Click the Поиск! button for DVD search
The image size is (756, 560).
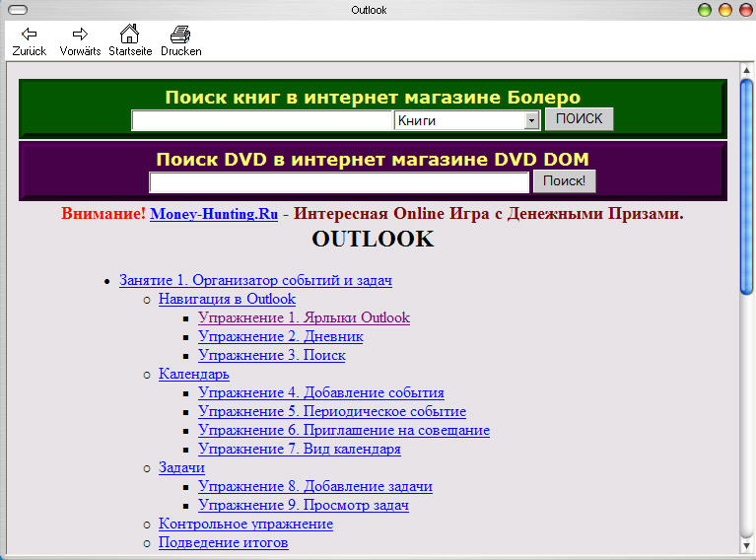click(x=564, y=180)
